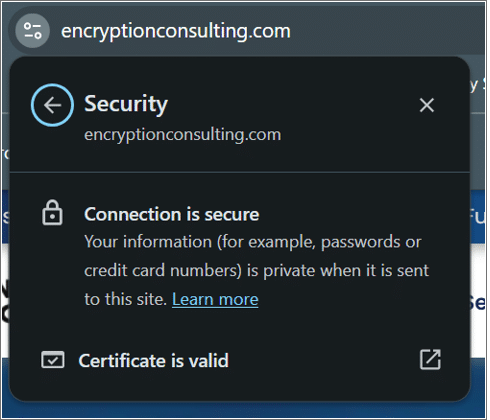Click the 'to this site.' text before Learn more
490x420 pixels.
(126, 299)
